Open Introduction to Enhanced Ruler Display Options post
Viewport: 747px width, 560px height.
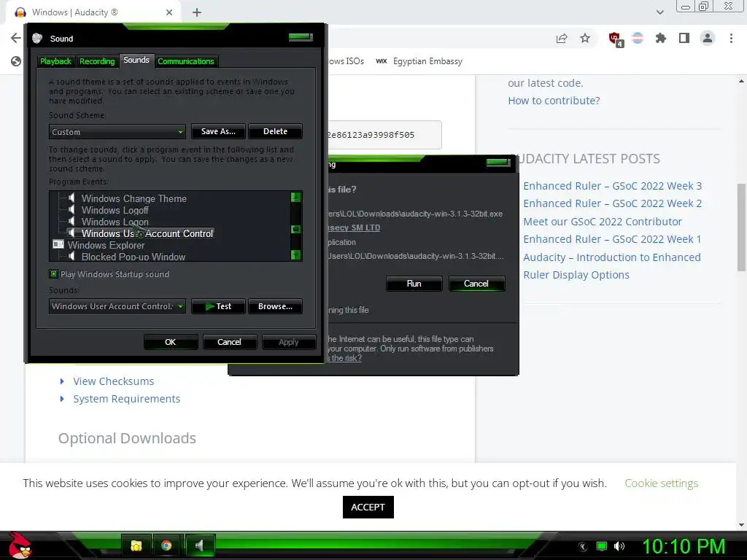612,265
